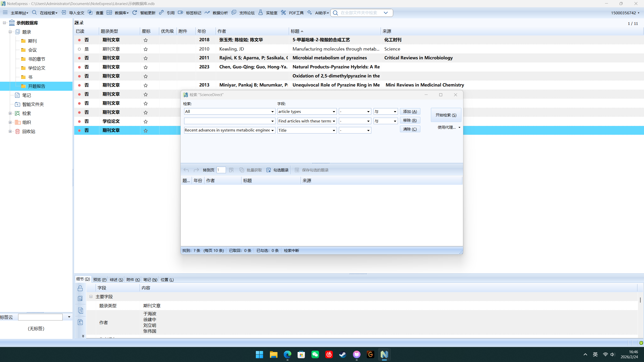The height and width of the screenshot is (362, 644).
Task: Click the 数据分析 chart icon
Action: [x=207, y=13]
